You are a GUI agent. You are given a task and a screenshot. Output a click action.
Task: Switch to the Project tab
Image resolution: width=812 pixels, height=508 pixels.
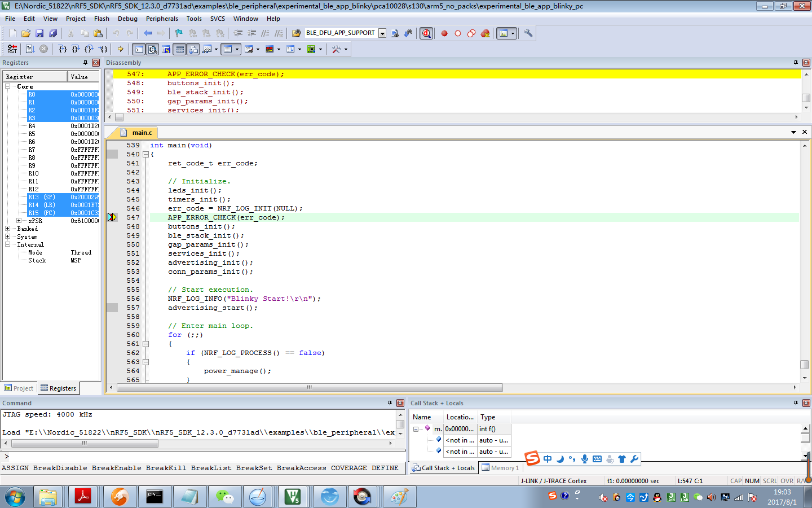pyautogui.click(x=19, y=388)
